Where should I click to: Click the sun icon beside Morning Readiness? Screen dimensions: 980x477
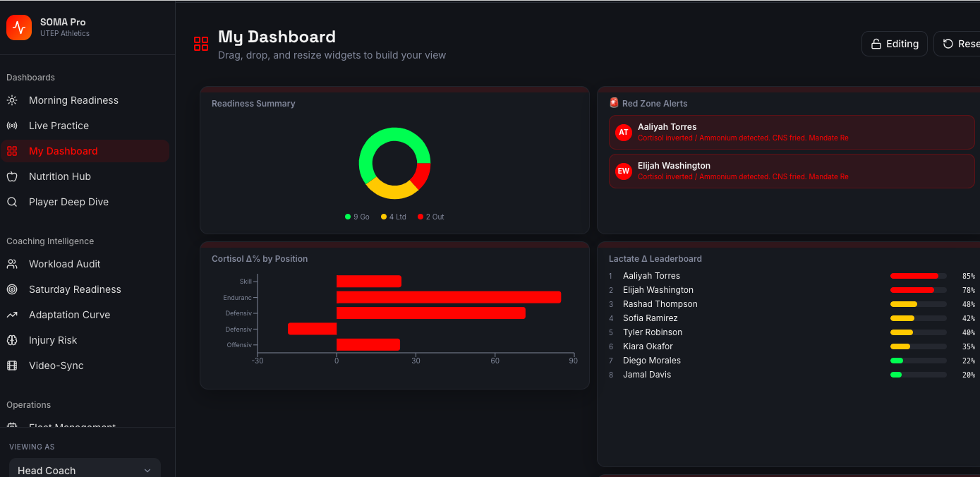[12, 100]
